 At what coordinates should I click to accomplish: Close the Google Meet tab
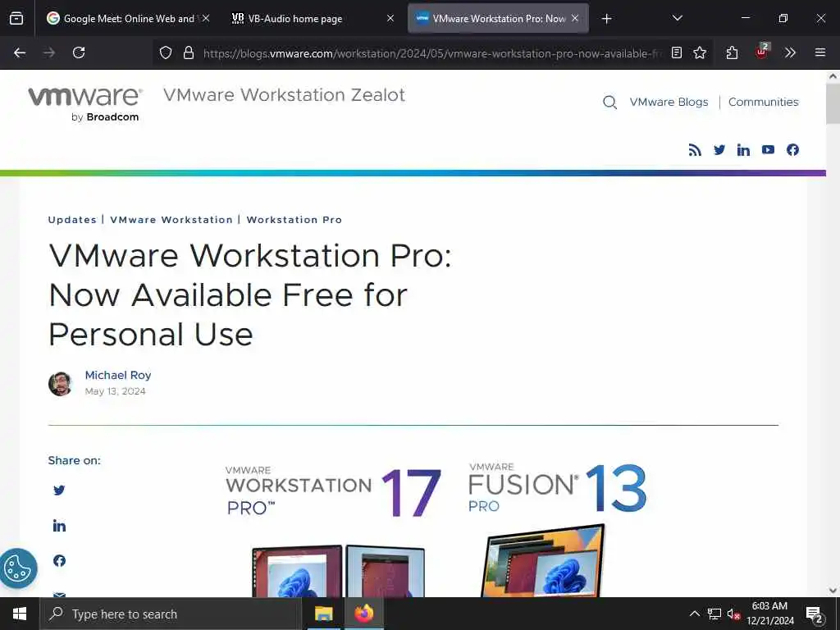coord(206,18)
